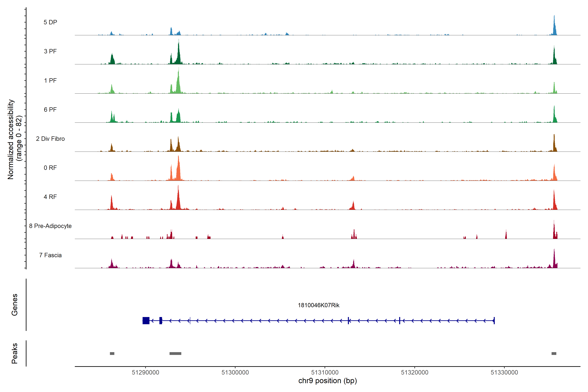Click the 7 Fascia track label
This screenshot has height=392, width=588.
pyautogui.click(x=50, y=255)
